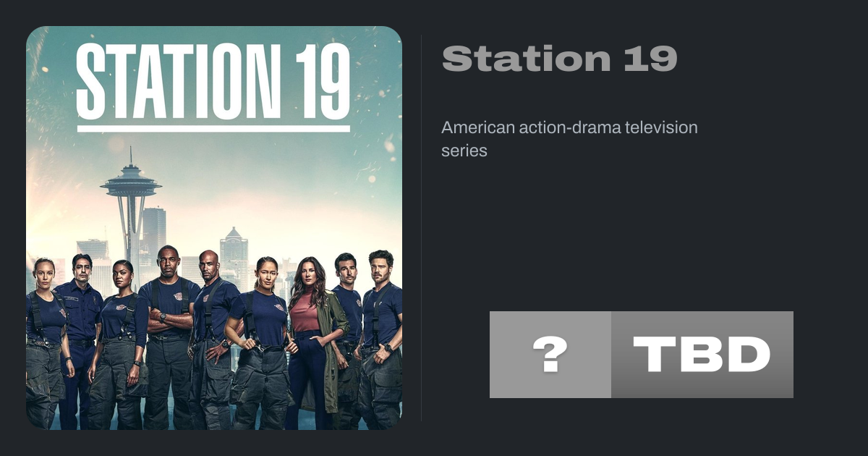
Task: Click the skyscraper right of Space Needle
Action: [x=153, y=233]
